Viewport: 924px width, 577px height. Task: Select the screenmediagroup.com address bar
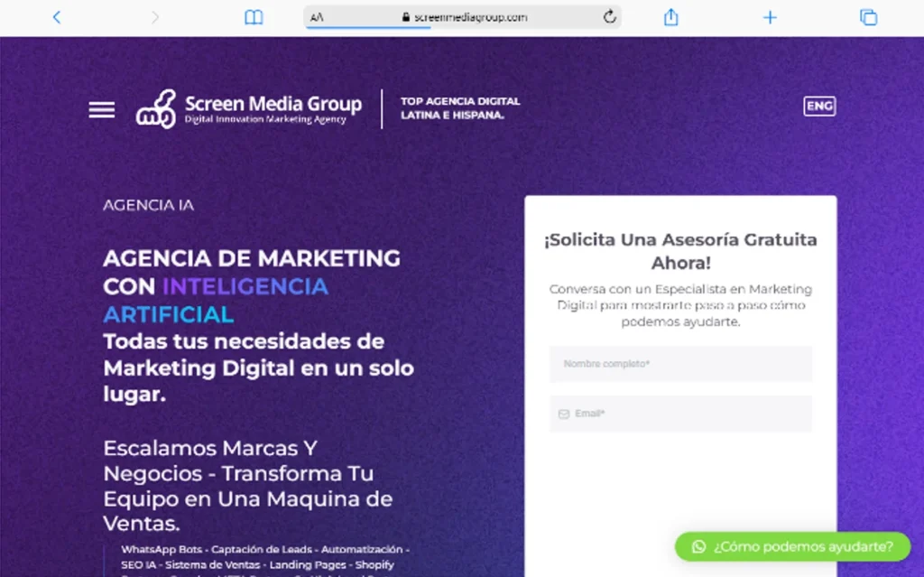tap(463, 17)
